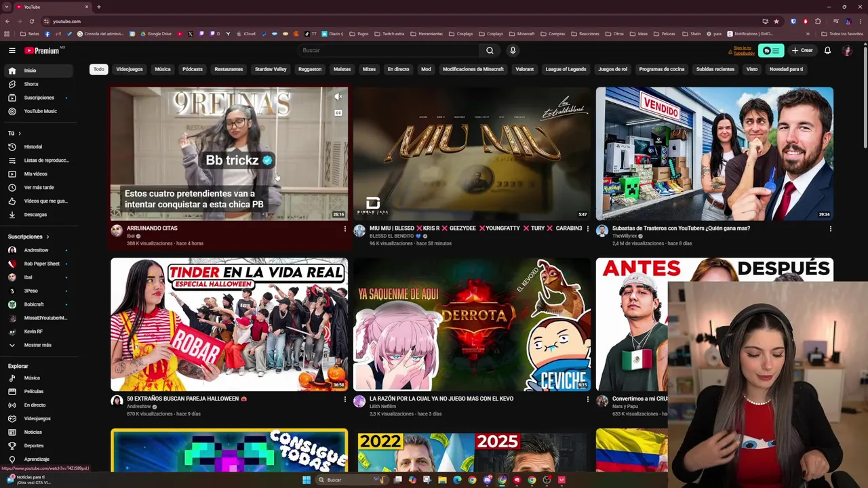Open the Andresitow subscription channel
868x488 pixels.
click(38, 250)
